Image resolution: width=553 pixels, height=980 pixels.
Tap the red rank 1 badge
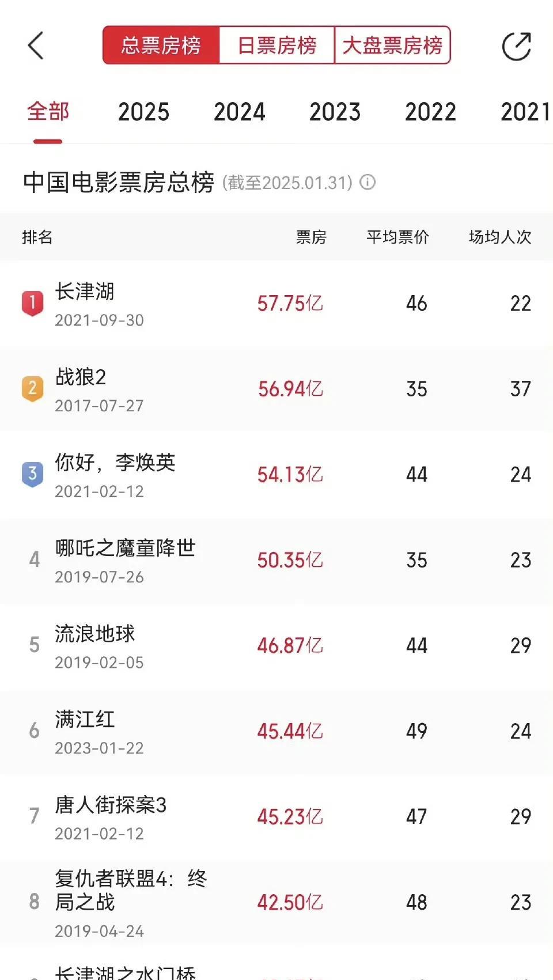click(x=33, y=303)
